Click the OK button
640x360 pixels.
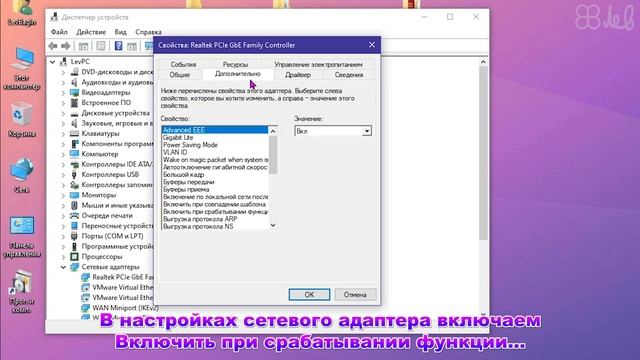309,294
